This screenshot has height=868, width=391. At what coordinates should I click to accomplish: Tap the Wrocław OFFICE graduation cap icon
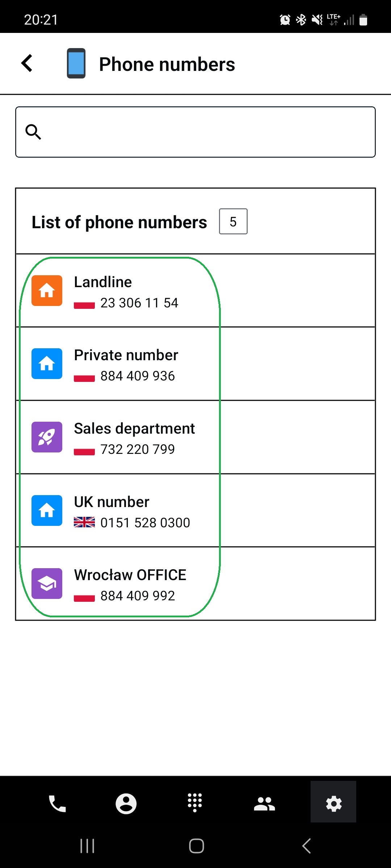[x=47, y=583]
